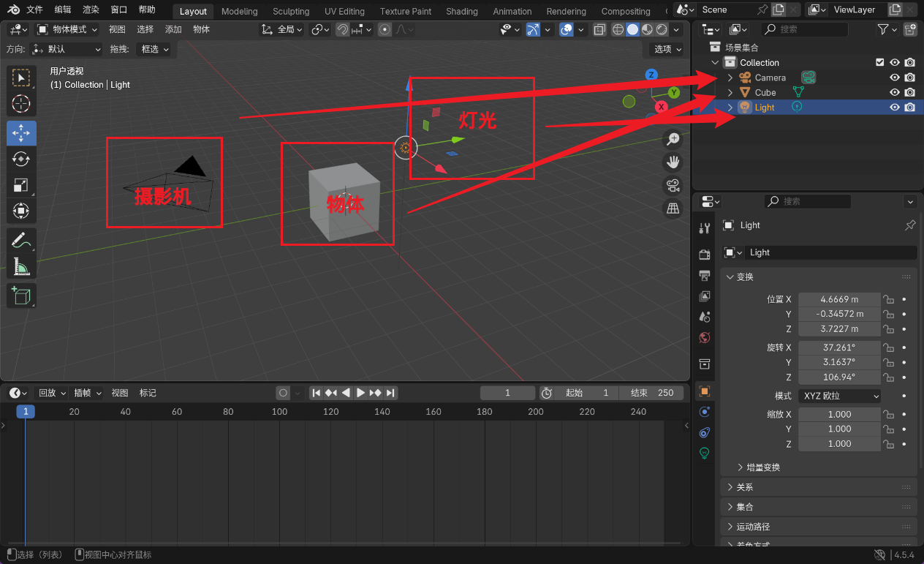The width and height of the screenshot is (924, 564).
Task: Open the XYZ 欧拉 rotation mode dropdown
Action: [x=839, y=396]
